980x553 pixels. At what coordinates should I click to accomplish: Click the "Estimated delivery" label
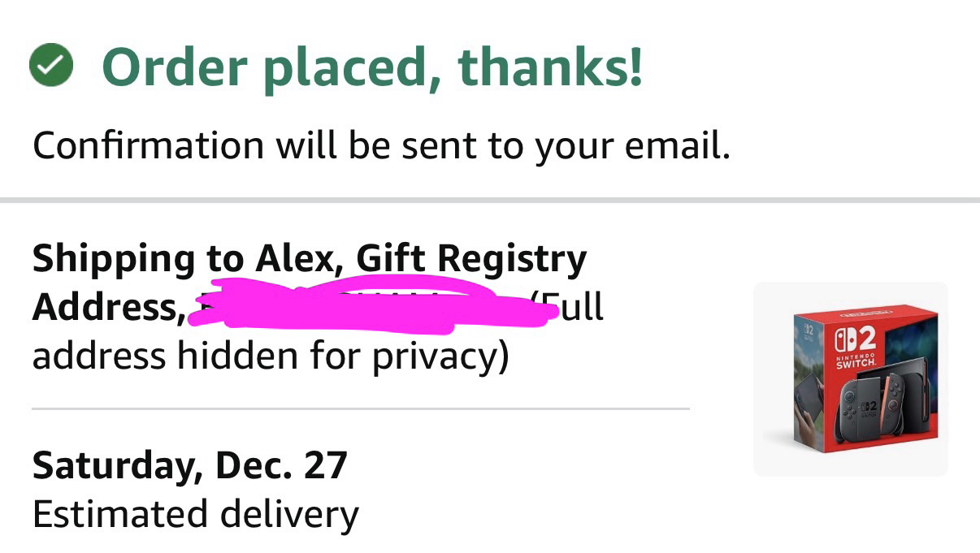[x=195, y=514]
